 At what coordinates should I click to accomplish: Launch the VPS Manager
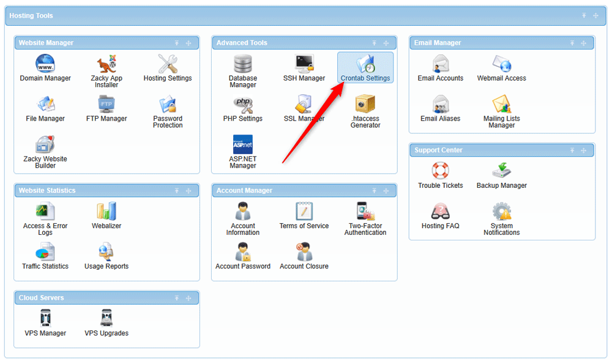point(45,323)
